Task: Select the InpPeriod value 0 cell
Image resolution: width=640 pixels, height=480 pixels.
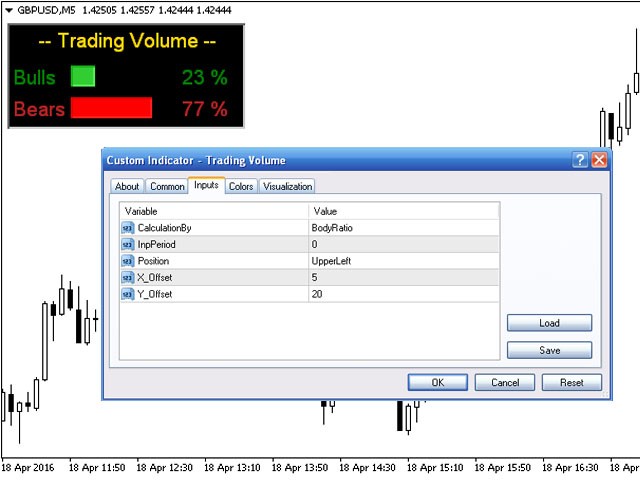Action: click(x=404, y=244)
